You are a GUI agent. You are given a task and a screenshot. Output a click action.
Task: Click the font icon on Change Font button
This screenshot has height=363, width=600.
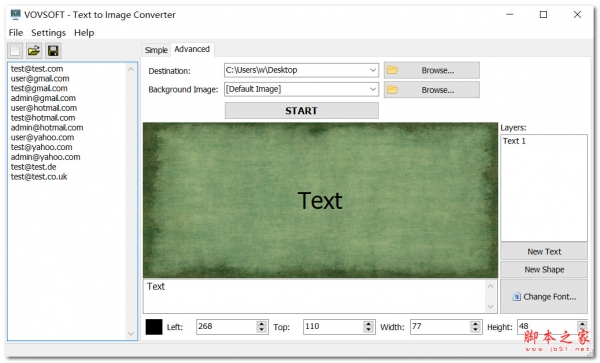(x=517, y=297)
